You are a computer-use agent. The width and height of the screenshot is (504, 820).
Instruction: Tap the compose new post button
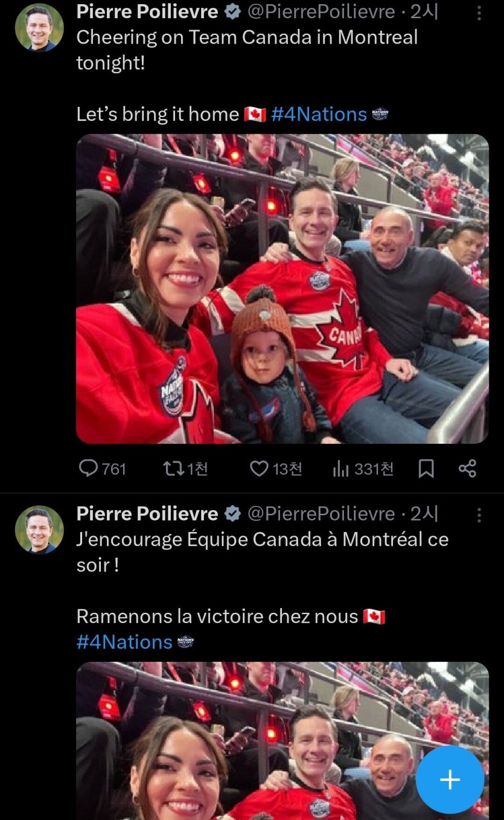pyautogui.click(x=450, y=780)
